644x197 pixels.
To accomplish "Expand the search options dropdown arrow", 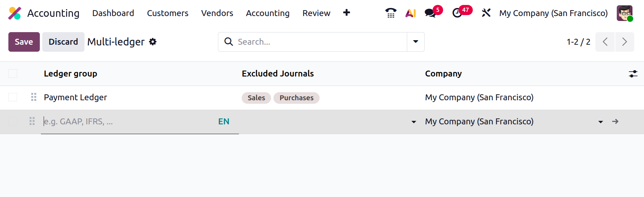I will (x=416, y=42).
